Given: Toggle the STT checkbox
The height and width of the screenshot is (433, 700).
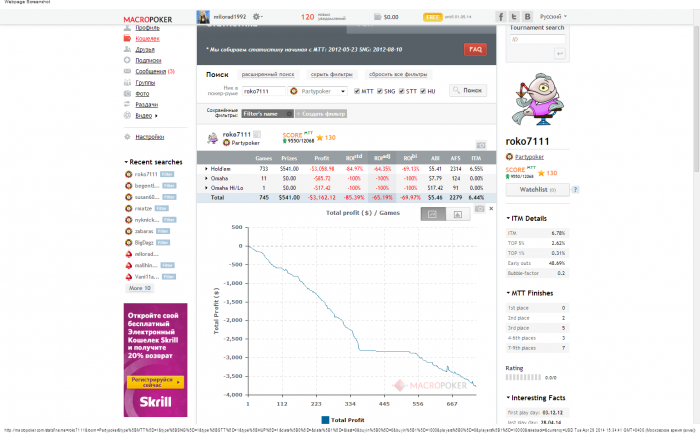Looking at the screenshot, I should 401,91.
